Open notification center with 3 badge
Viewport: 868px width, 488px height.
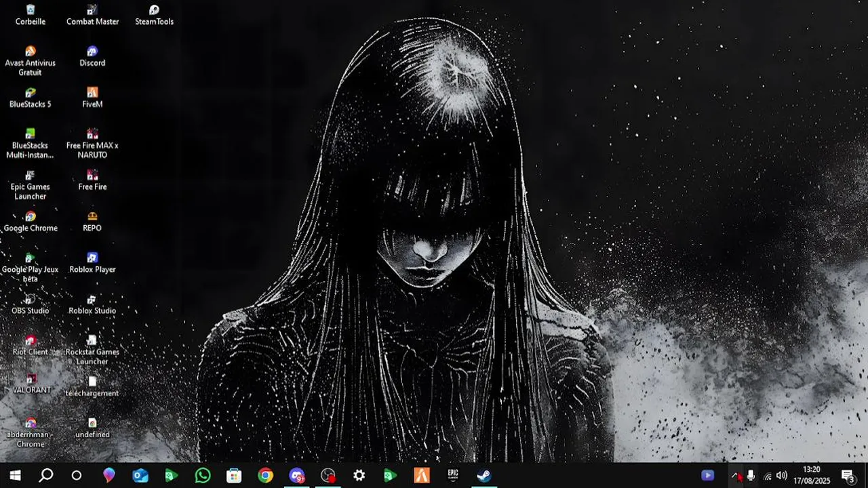tap(848, 475)
